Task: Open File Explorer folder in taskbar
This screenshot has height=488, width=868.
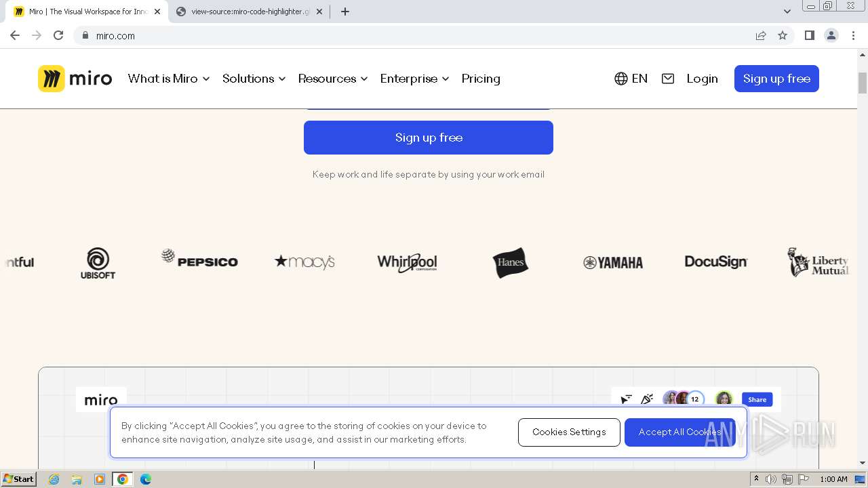Action: tap(77, 479)
